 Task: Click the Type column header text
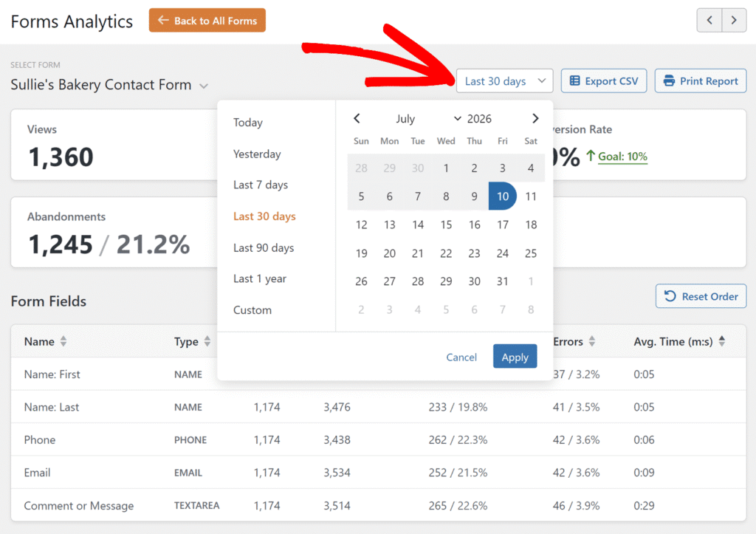click(186, 341)
